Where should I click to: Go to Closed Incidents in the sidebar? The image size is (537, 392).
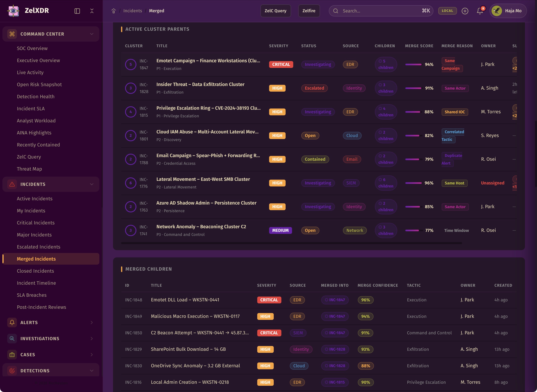(35, 271)
